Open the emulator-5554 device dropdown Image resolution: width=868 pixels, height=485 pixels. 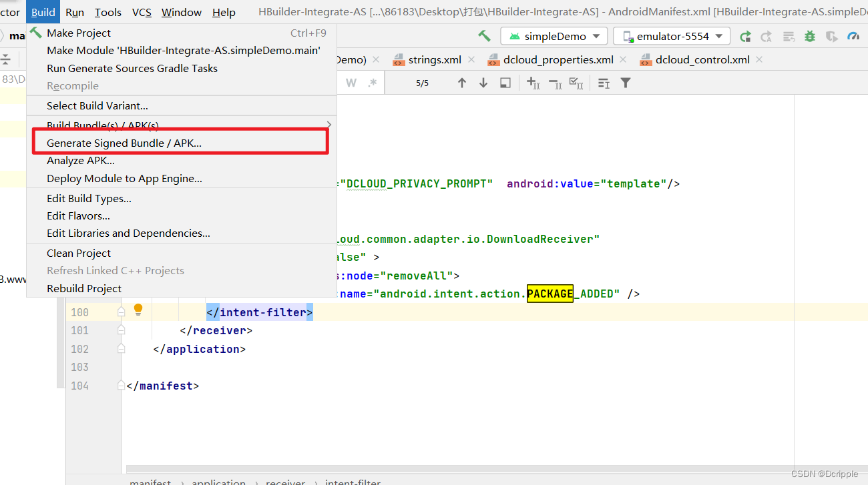(x=672, y=36)
